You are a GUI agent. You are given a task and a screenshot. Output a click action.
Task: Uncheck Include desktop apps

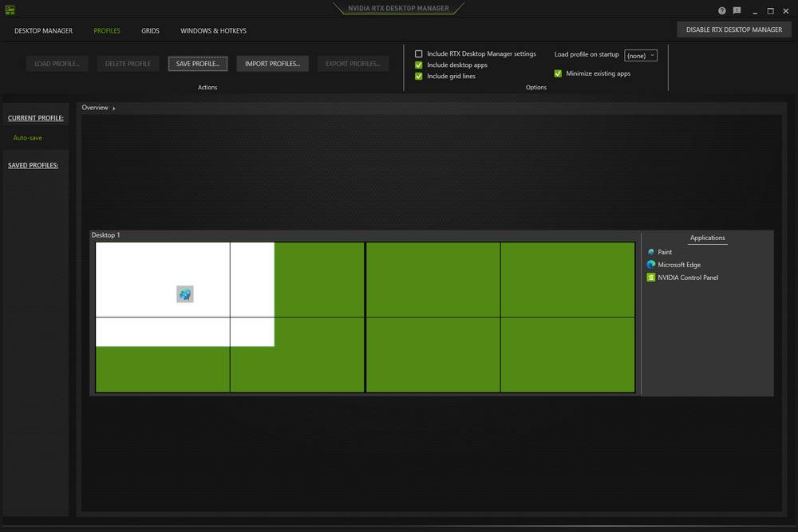419,65
